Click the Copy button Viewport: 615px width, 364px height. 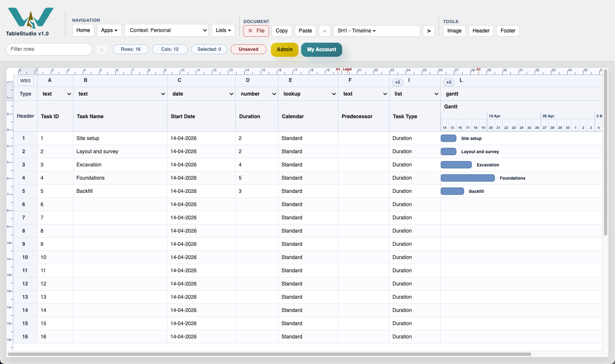[282, 31]
